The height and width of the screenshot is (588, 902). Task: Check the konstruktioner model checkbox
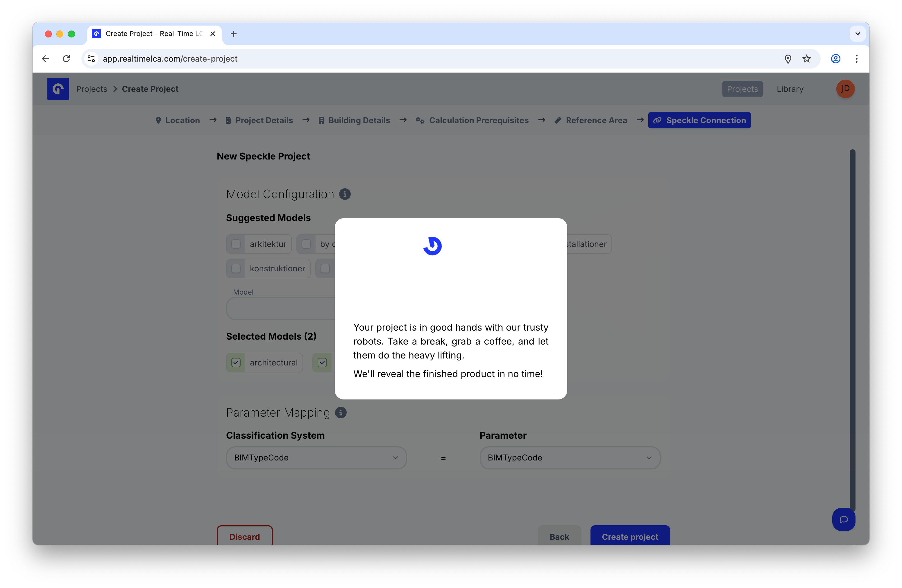[236, 268]
